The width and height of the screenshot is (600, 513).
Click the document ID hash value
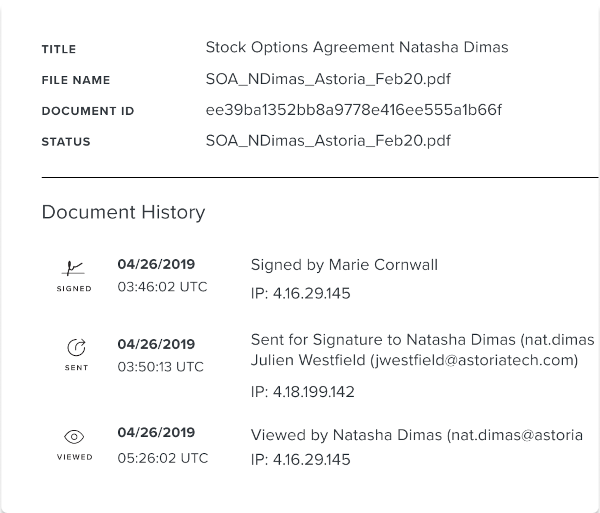(354, 110)
